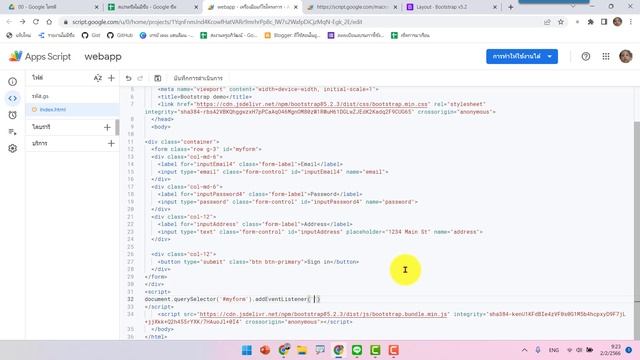The width and height of the screenshot is (640, 360).
Task: Redo the edit in editor toolbar
Action: (140, 78)
